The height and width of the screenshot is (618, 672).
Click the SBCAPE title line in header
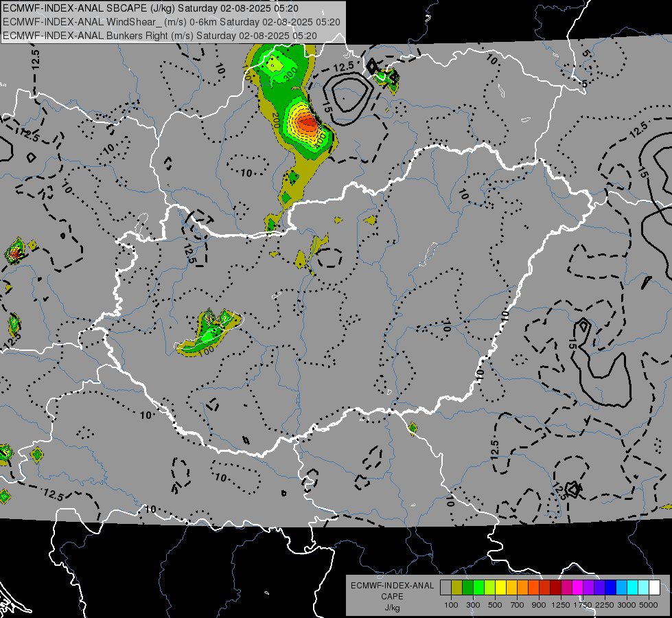[151, 8]
